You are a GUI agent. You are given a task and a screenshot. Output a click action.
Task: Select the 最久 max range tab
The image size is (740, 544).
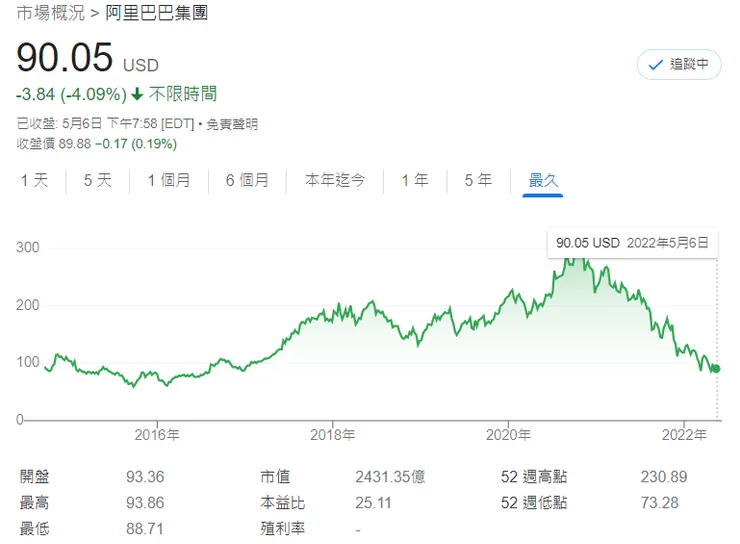tap(543, 180)
